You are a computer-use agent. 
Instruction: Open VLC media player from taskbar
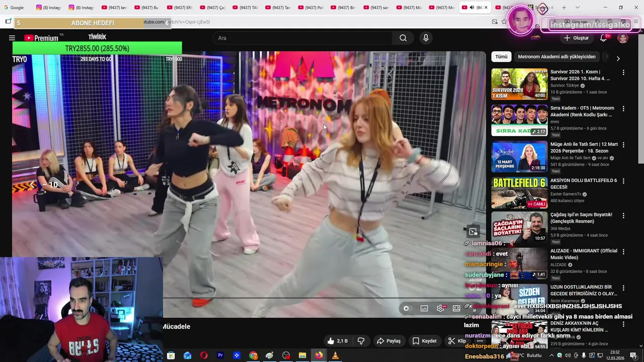(x=335, y=355)
